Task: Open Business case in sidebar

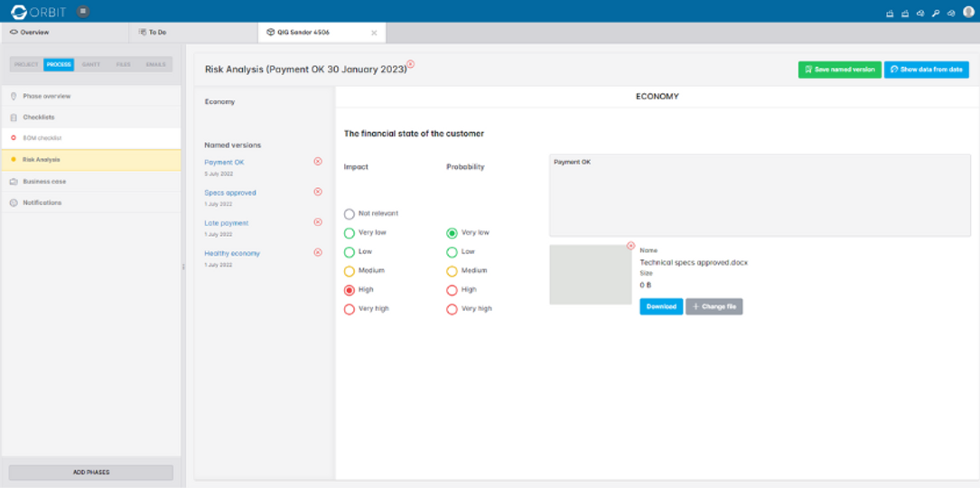Action: click(x=44, y=182)
